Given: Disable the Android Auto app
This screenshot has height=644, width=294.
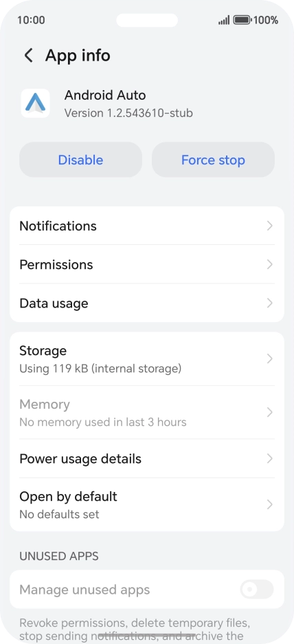Looking at the screenshot, I should (x=81, y=160).
